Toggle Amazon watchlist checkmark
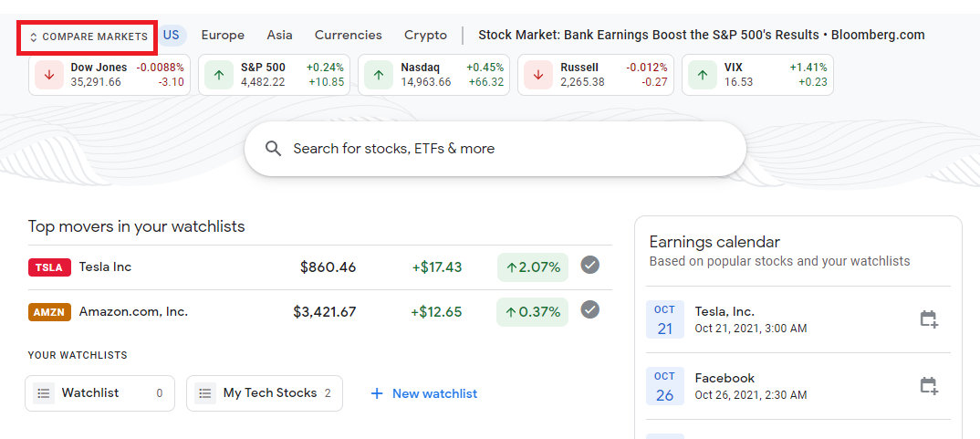This screenshot has width=980, height=439. point(590,309)
